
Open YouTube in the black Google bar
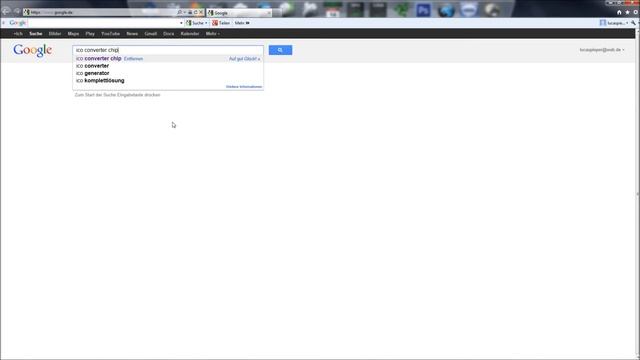coord(110,33)
